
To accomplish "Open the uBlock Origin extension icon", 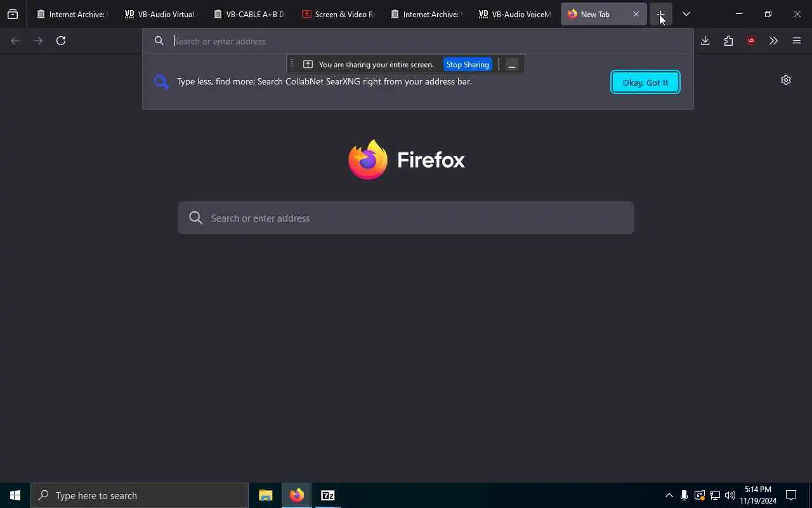I will click(x=751, y=41).
